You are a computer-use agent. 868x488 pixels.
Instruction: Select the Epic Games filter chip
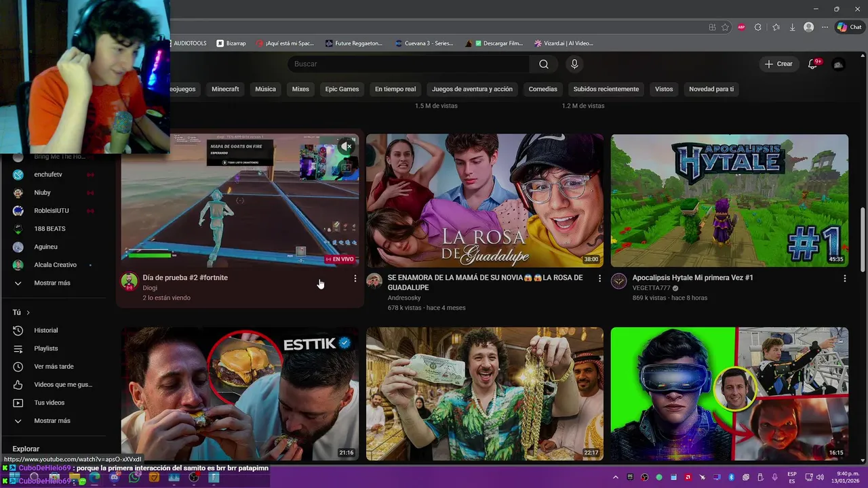coord(342,89)
